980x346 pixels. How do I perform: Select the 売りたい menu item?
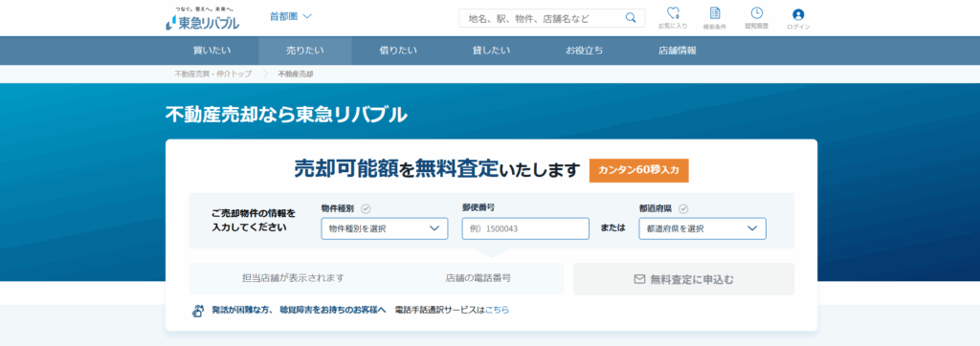coord(305,51)
